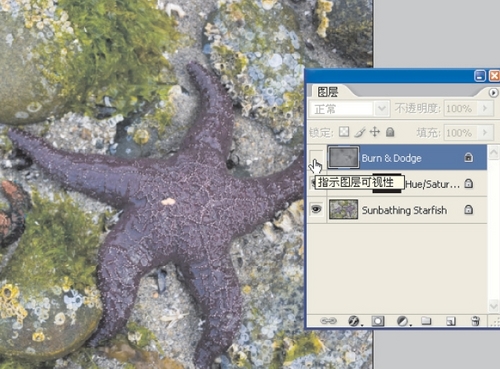This screenshot has width=500, height=369.
Task: Lock image pixels brush icon
Action: point(360,132)
